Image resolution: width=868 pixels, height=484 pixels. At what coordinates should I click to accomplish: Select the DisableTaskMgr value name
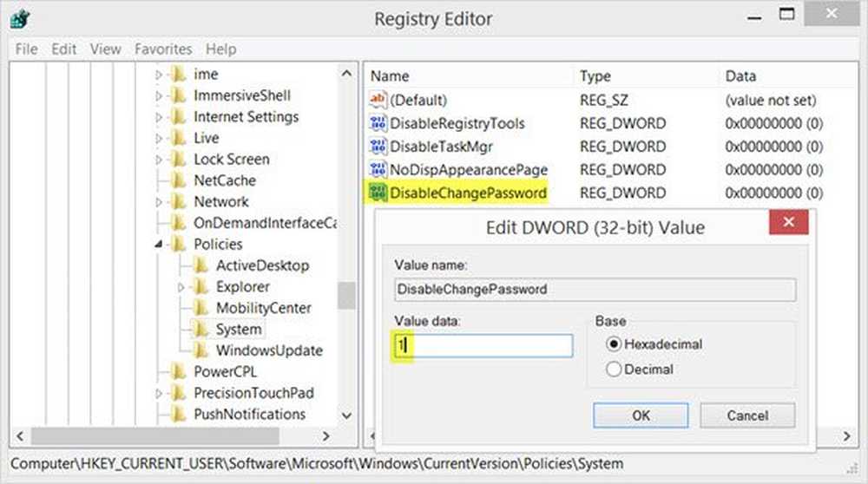click(x=441, y=147)
